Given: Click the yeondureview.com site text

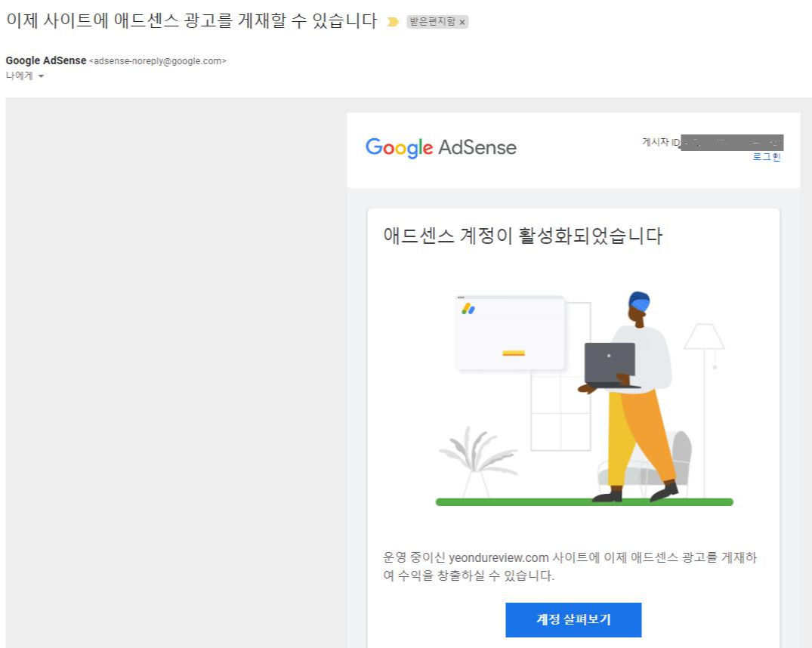Looking at the screenshot, I should click(499, 558).
